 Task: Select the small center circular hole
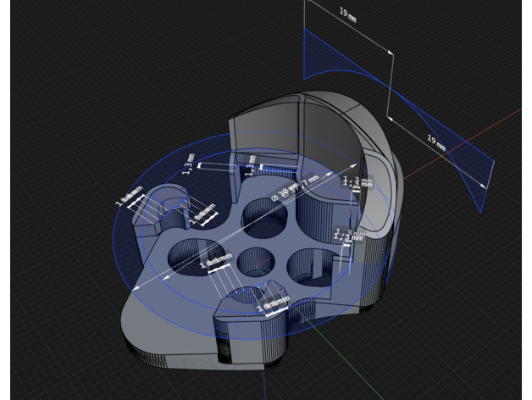coord(253,262)
